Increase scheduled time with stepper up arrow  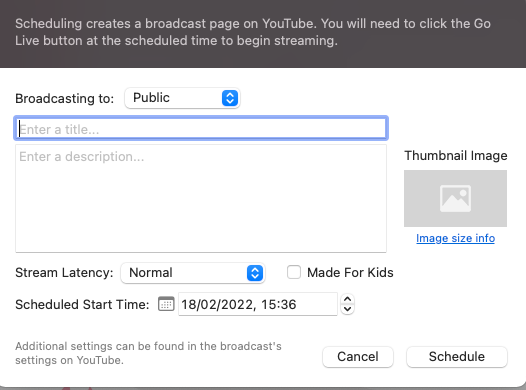tap(348, 299)
